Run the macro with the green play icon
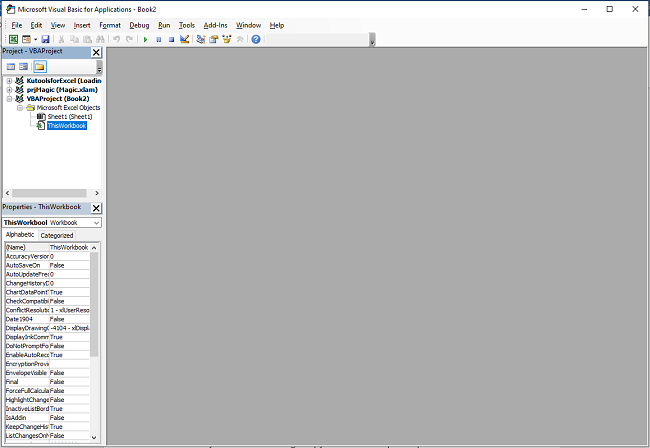 coord(146,39)
